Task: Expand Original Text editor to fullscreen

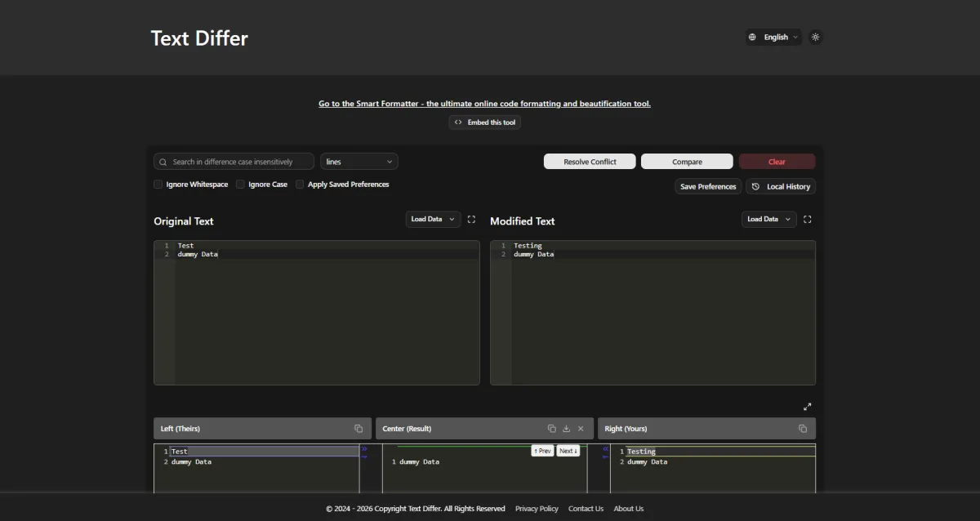Action: tap(471, 219)
